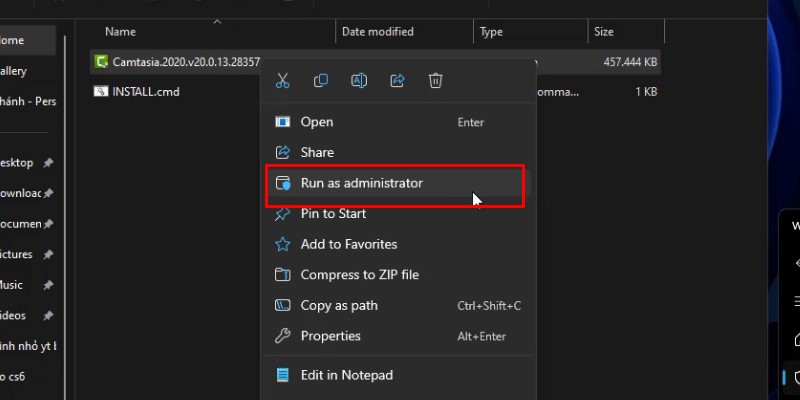Viewport: 800px width, 400px height.
Task: Open Properties from the context menu
Action: (x=330, y=336)
